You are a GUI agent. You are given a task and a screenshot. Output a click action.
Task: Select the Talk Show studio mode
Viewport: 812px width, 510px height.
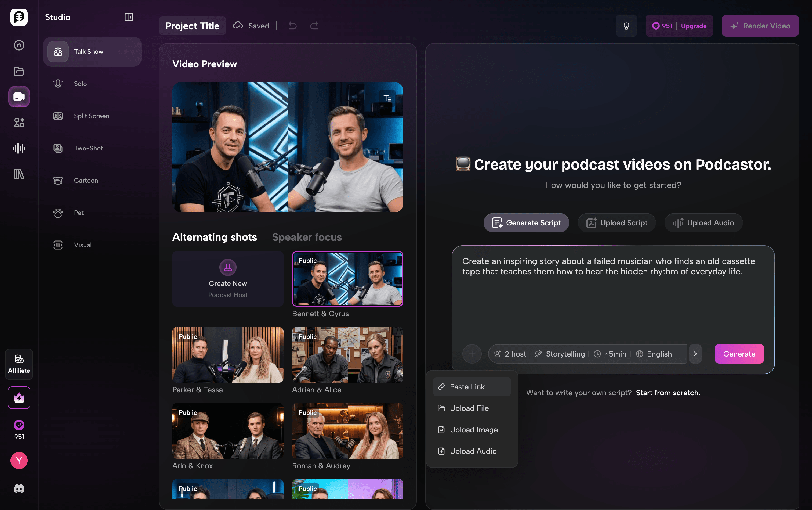pyautogui.click(x=92, y=52)
